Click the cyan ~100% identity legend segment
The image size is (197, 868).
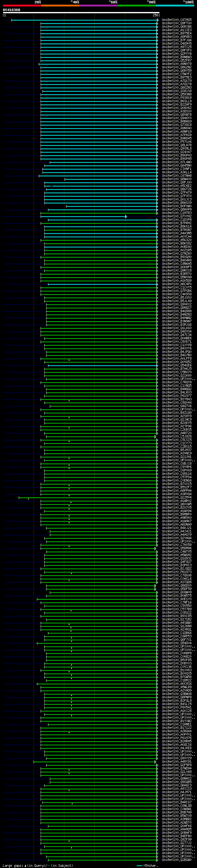(x=175, y=6)
